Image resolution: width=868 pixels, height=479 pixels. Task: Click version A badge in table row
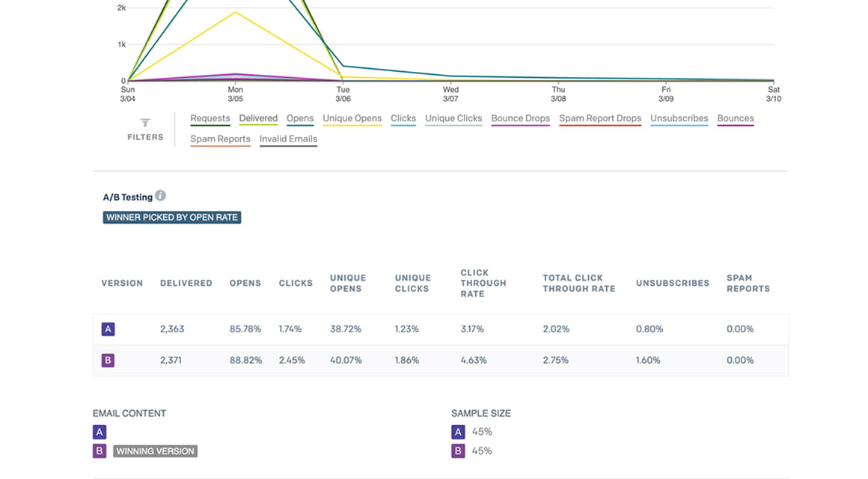(x=108, y=329)
